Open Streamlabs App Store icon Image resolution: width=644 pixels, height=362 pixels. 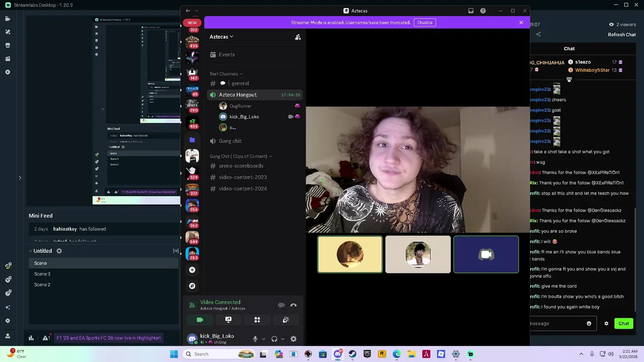[8, 45]
